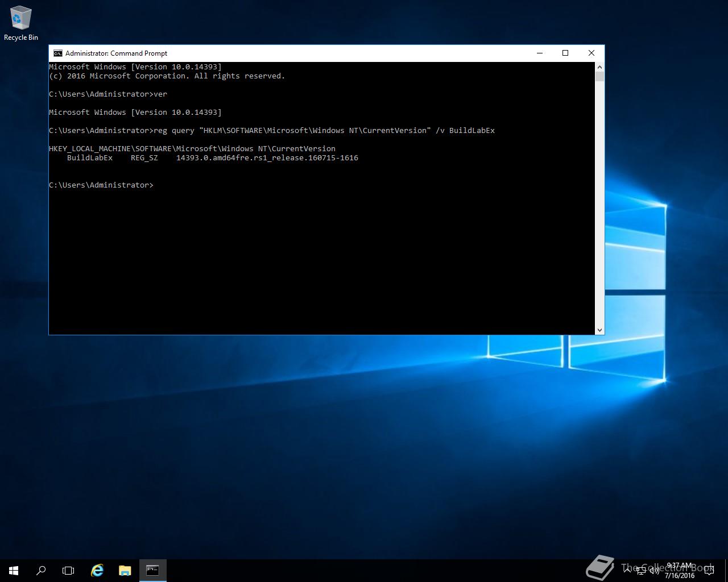Open the volume control tray icon
Screen dimensions: 728x582
pos(654,571)
